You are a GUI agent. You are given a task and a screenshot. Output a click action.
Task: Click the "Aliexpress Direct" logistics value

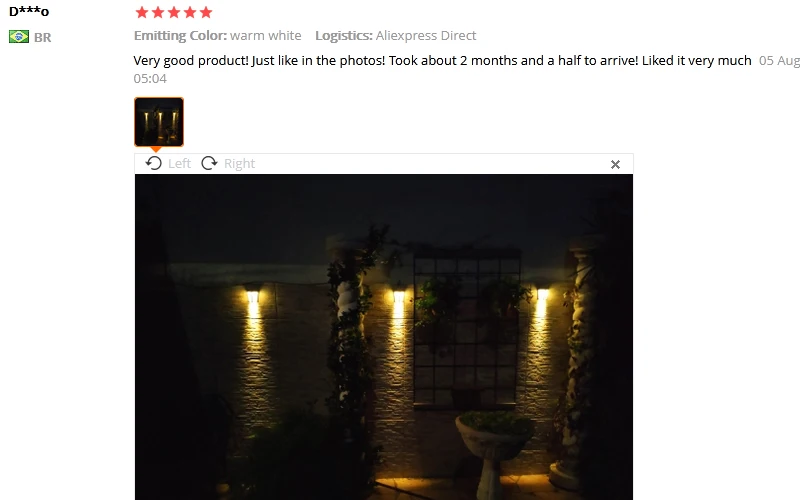click(426, 36)
